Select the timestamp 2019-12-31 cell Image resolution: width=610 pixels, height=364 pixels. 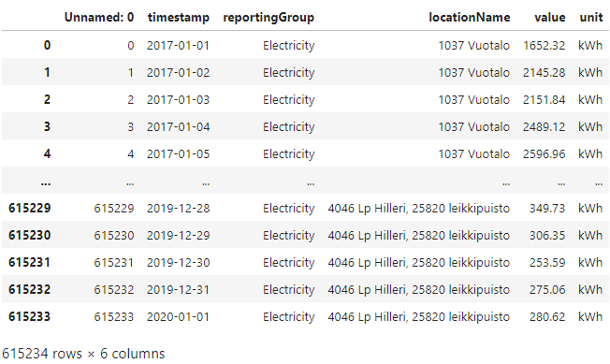point(178,290)
